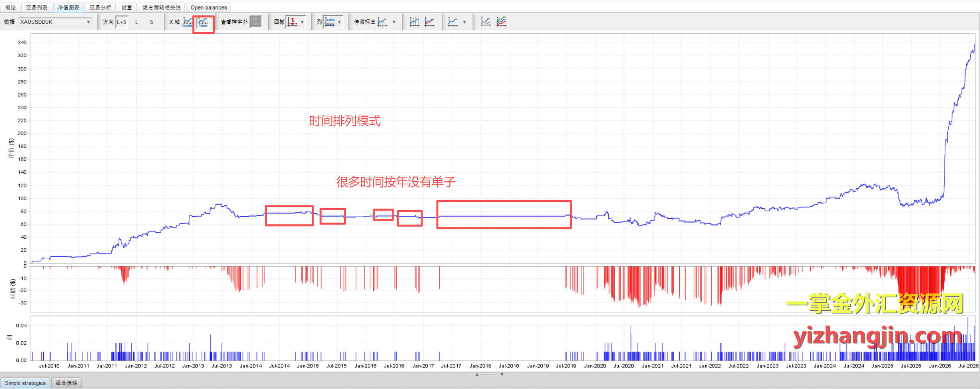The image size is (980, 389).
Task: Click the Jul-2010 label on time axis
Action: [49, 366]
